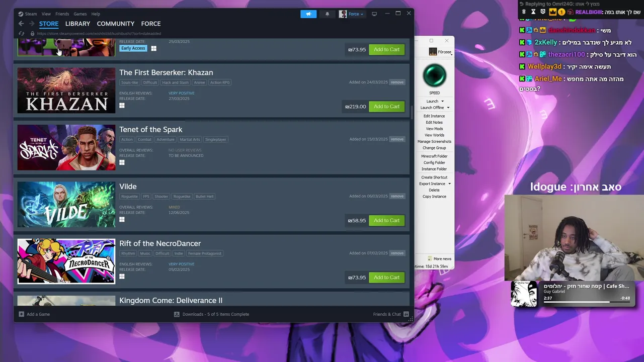Viewport: 644px width, 362px height.
Task: Go back with the Steam back arrow
Action: [x=21, y=24]
